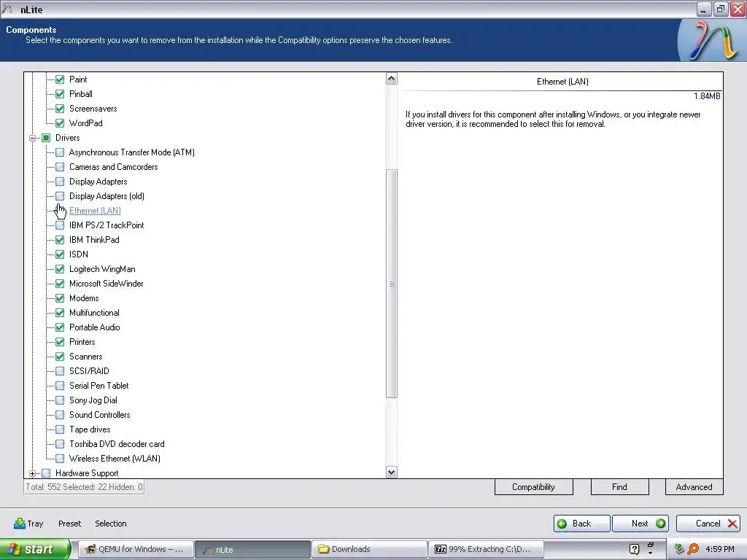The width and height of the screenshot is (747, 560).
Task: Uncheck the Logitech WingMan checkbox
Action: point(60,269)
